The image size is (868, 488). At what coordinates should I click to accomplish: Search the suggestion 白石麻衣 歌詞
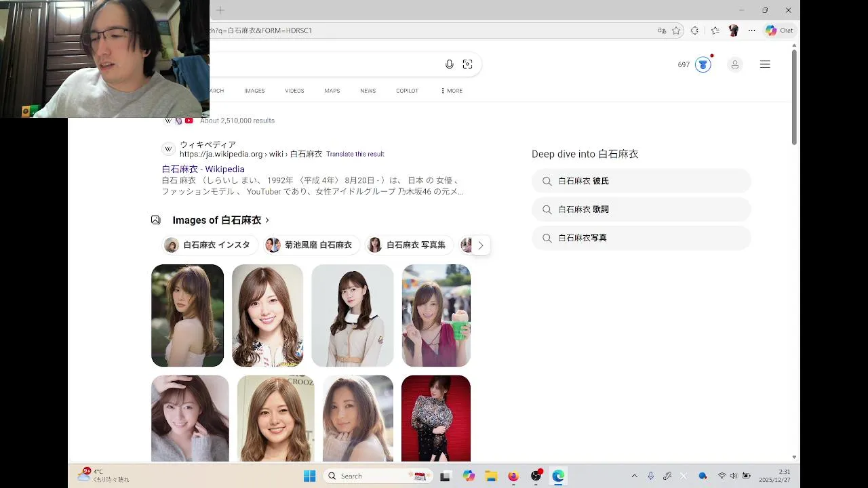click(x=641, y=209)
